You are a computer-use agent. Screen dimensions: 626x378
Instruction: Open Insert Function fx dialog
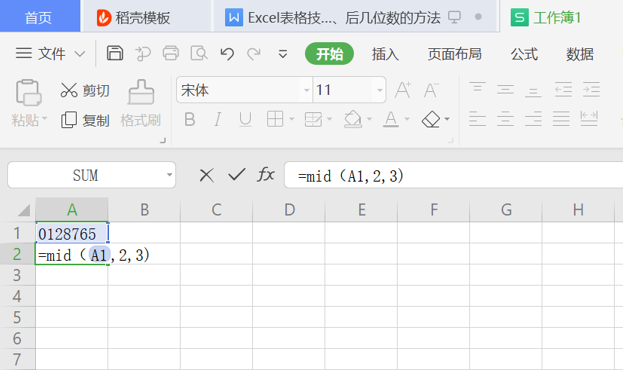[266, 174]
